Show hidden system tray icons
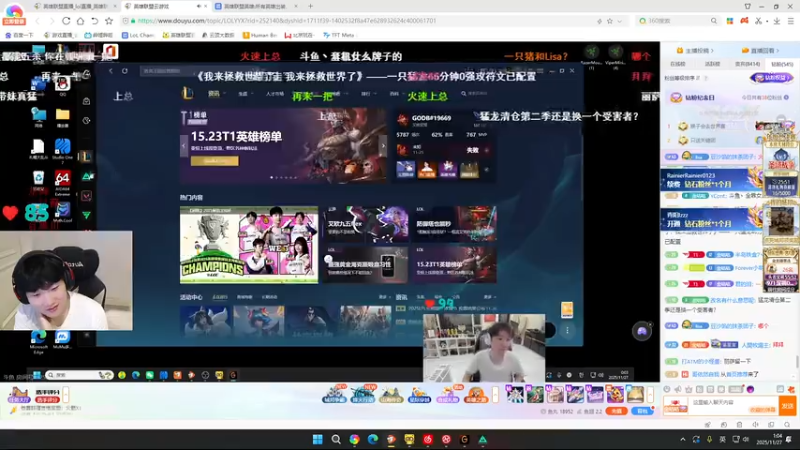 pos(683,439)
